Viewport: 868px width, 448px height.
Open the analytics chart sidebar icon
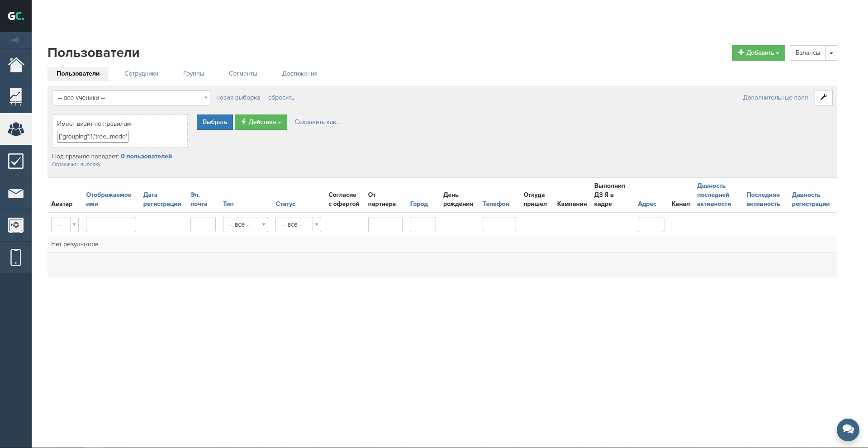pyautogui.click(x=16, y=97)
